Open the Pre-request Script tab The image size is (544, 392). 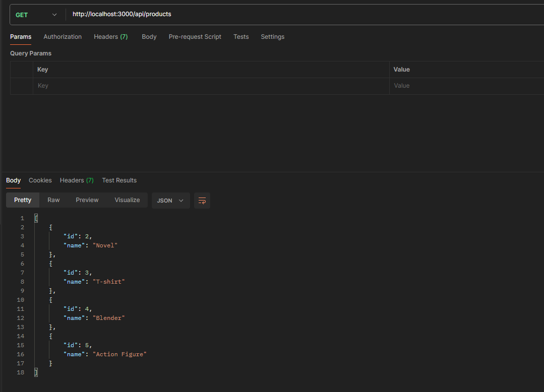click(195, 37)
